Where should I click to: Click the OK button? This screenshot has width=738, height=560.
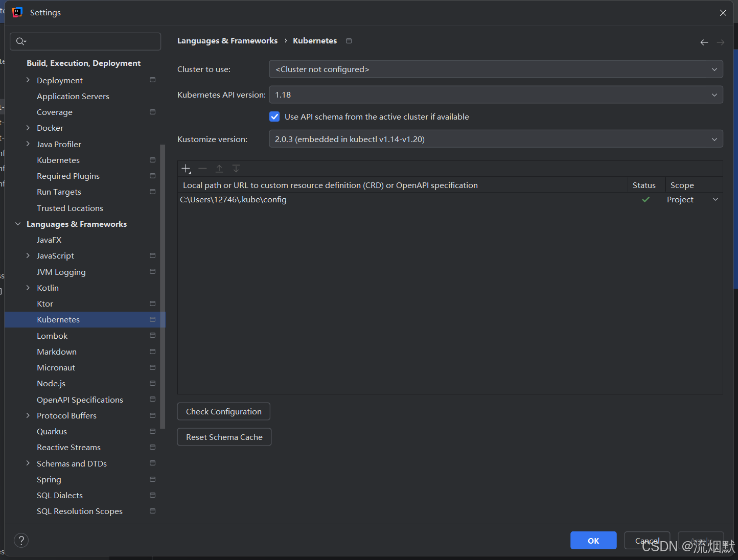coord(593,541)
